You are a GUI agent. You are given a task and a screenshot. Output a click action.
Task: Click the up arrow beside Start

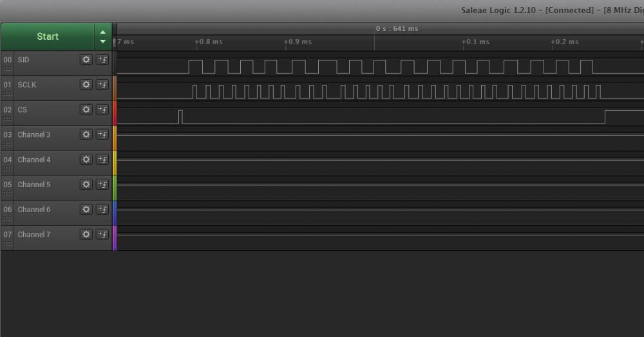pos(102,32)
